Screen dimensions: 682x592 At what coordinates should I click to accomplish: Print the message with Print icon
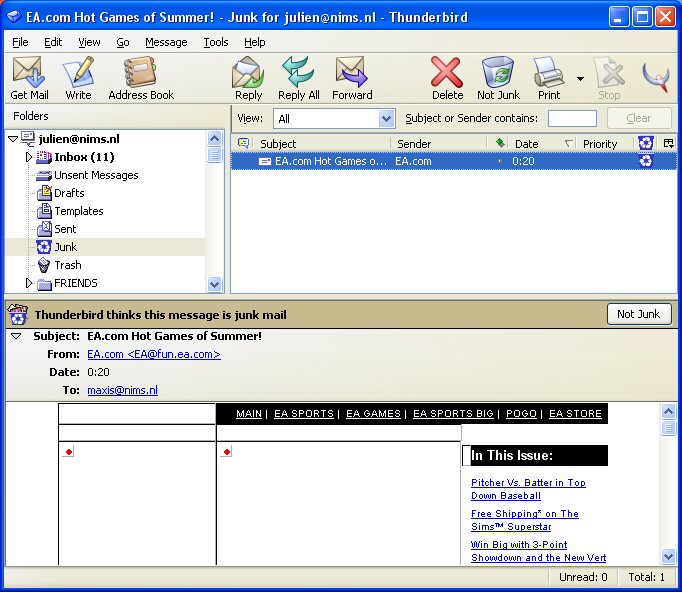click(549, 78)
